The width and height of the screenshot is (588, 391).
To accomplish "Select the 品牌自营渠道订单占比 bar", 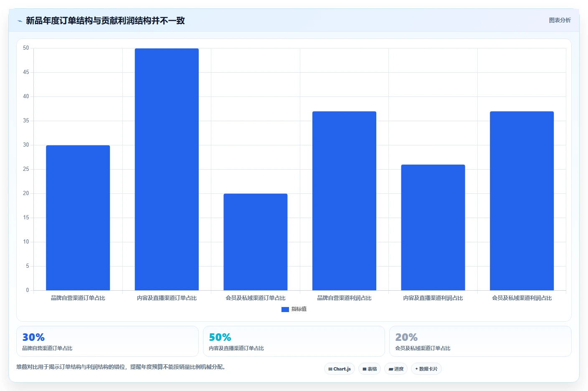I will tap(78, 218).
